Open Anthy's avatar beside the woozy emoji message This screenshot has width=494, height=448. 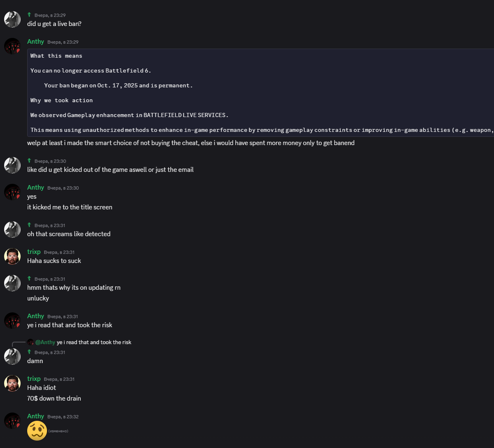click(x=12, y=421)
